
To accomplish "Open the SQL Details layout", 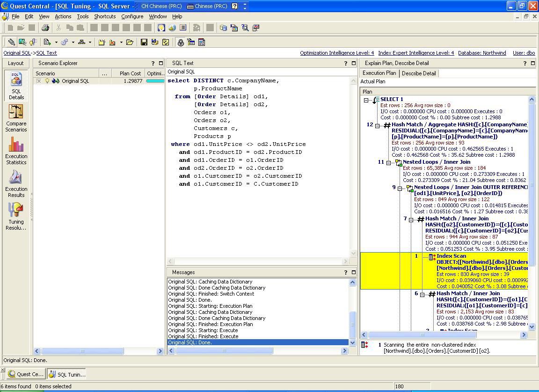I will (x=16, y=86).
